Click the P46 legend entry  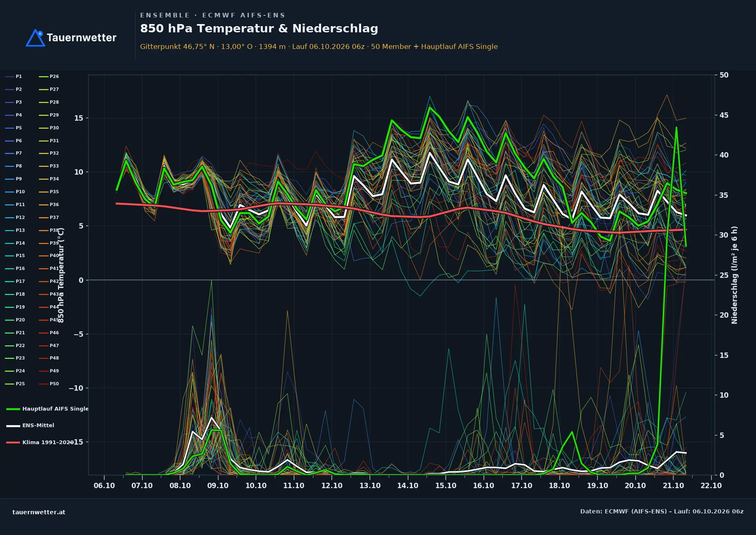pos(49,333)
